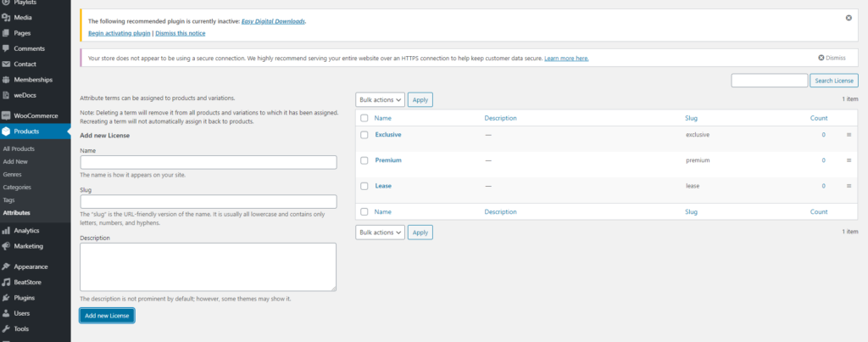Screen dimensions: 868x342
Task: Dismiss the HTTPS secure connection notice
Action: coord(832,58)
